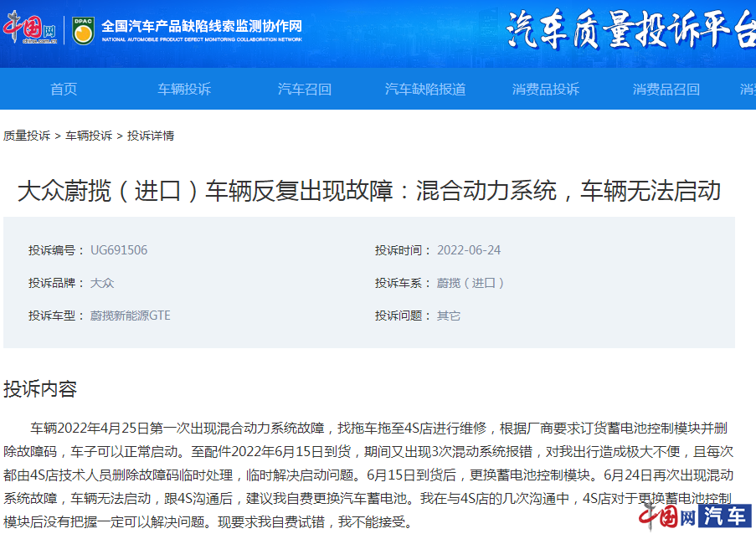756x539 pixels.
Task: Switch to the 车辆投诉 navigation tab
Action: [183, 89]
